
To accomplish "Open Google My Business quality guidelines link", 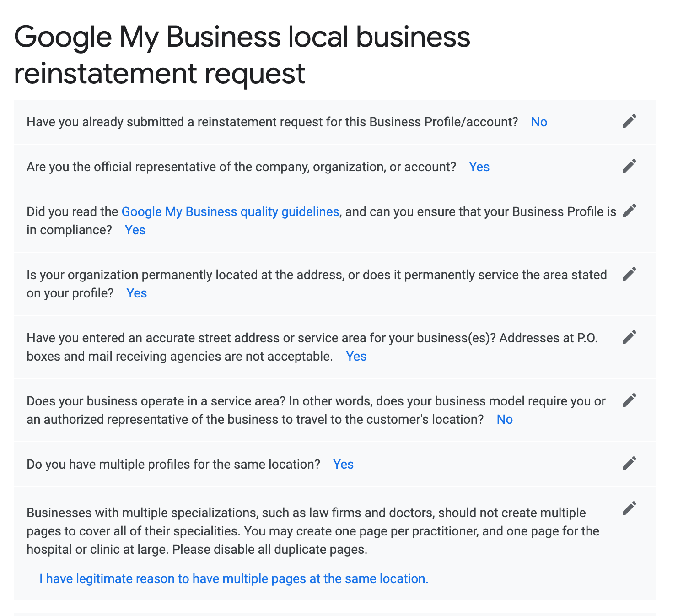I will click(230, 212).
